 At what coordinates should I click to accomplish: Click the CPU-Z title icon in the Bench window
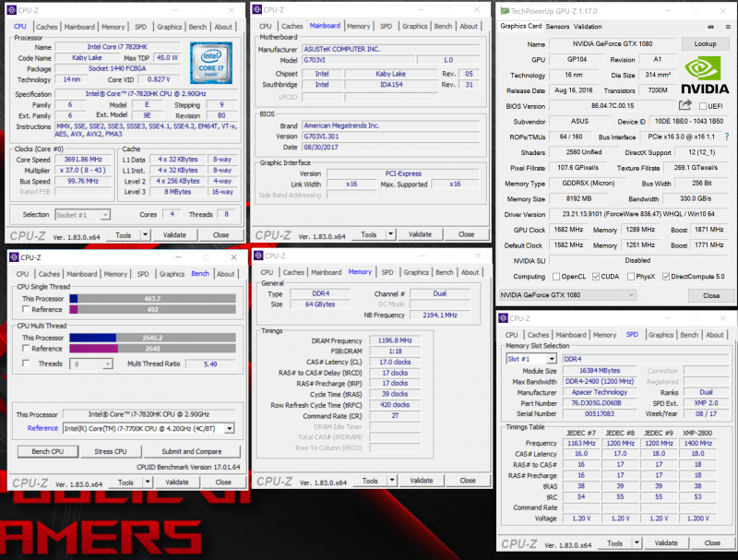tap(14, 257)
